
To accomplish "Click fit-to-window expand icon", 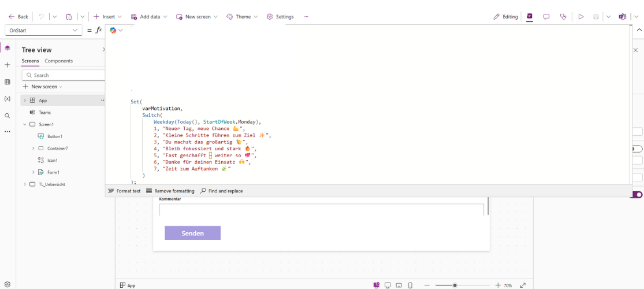I will click(523, 286).
